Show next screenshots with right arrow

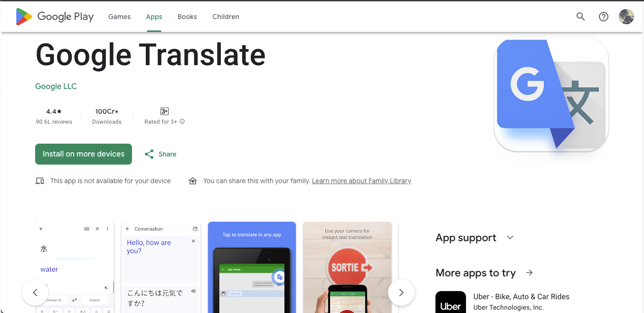click(401, 293)
